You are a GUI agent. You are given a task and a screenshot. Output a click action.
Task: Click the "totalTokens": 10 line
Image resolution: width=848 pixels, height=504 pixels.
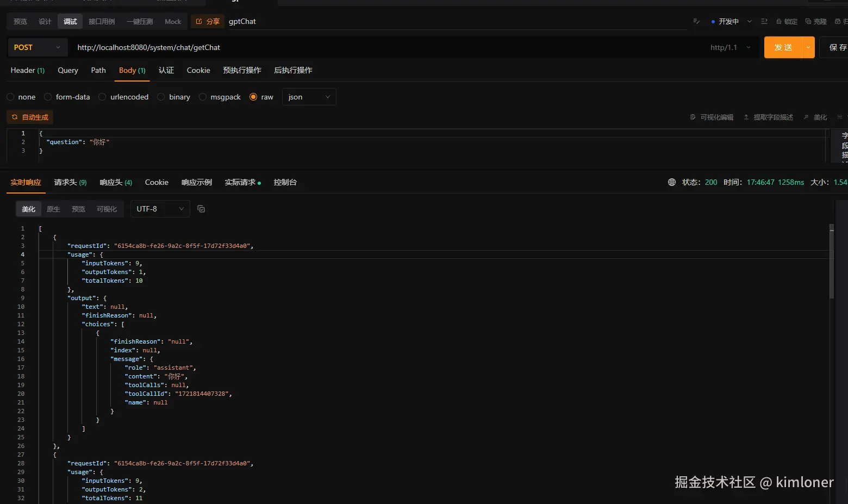click(112, 281)
